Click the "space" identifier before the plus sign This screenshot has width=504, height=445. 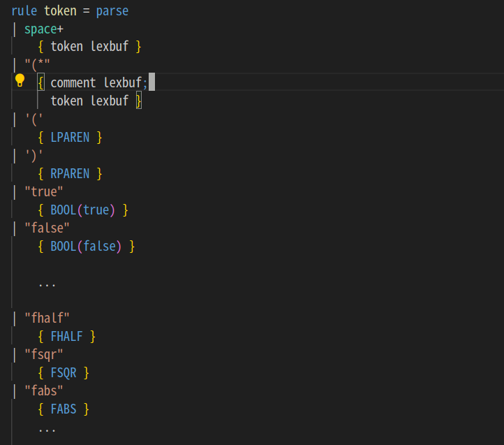(x=40, y=29)
